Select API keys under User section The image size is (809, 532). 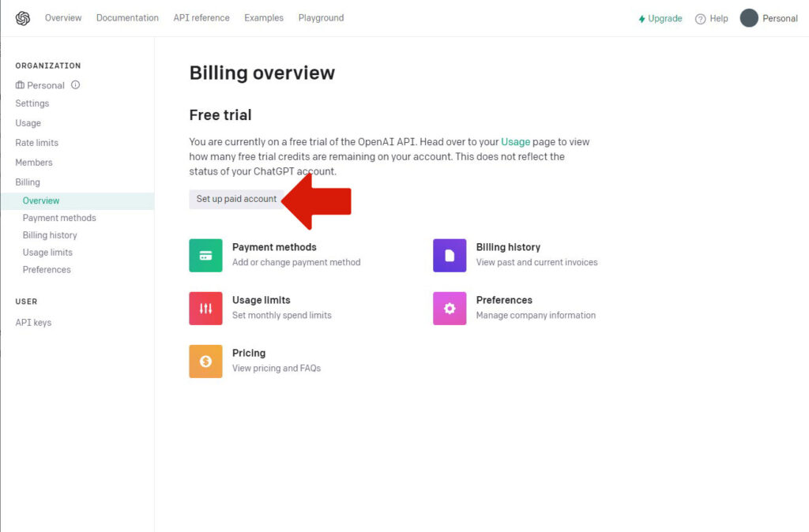[x=33, y=323]
